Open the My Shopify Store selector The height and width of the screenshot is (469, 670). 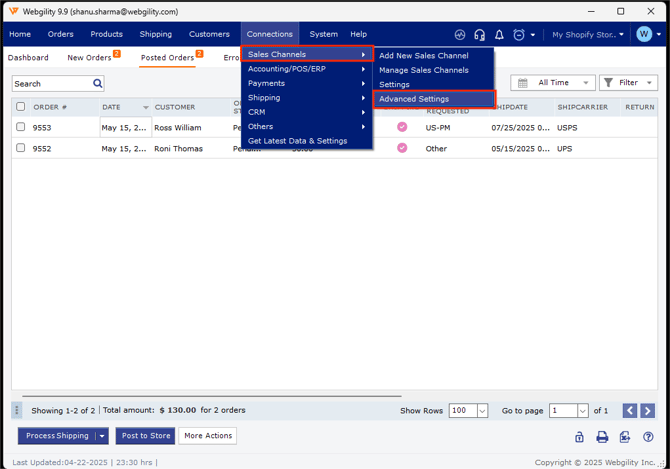tap(587, 35)
